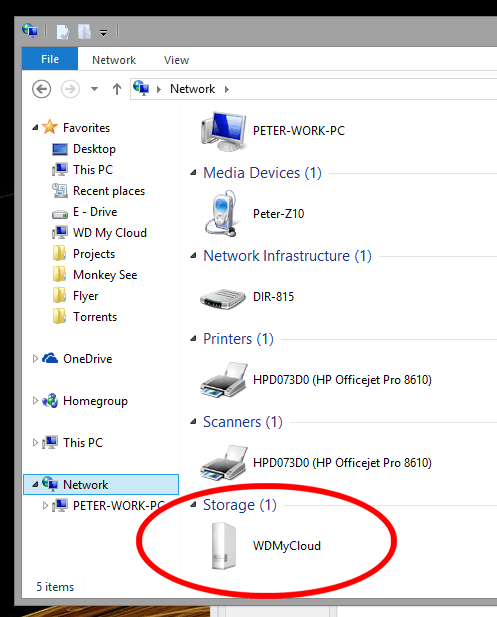Select the Network item in navigation pane
Image resolution: width=497 pixels, height=617 pixels.
click(101, 484)
